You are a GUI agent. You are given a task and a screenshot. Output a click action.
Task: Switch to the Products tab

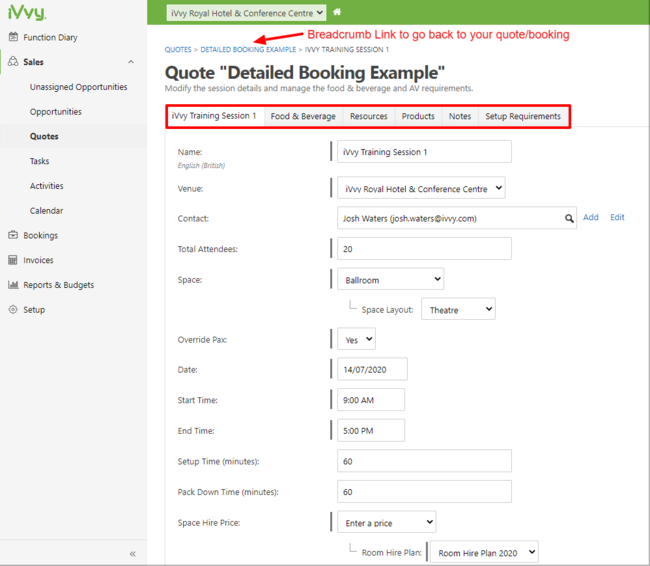coord(418,116)
